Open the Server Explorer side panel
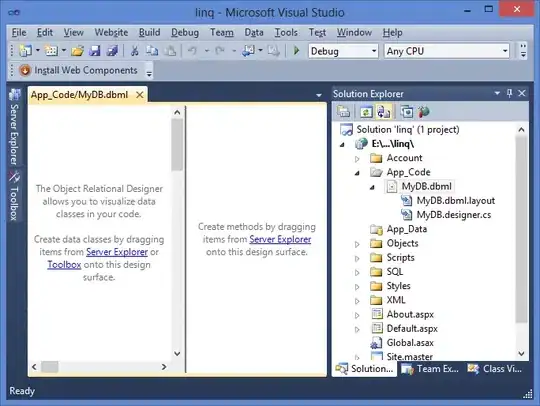540x406 pixels. click(14, 127)
